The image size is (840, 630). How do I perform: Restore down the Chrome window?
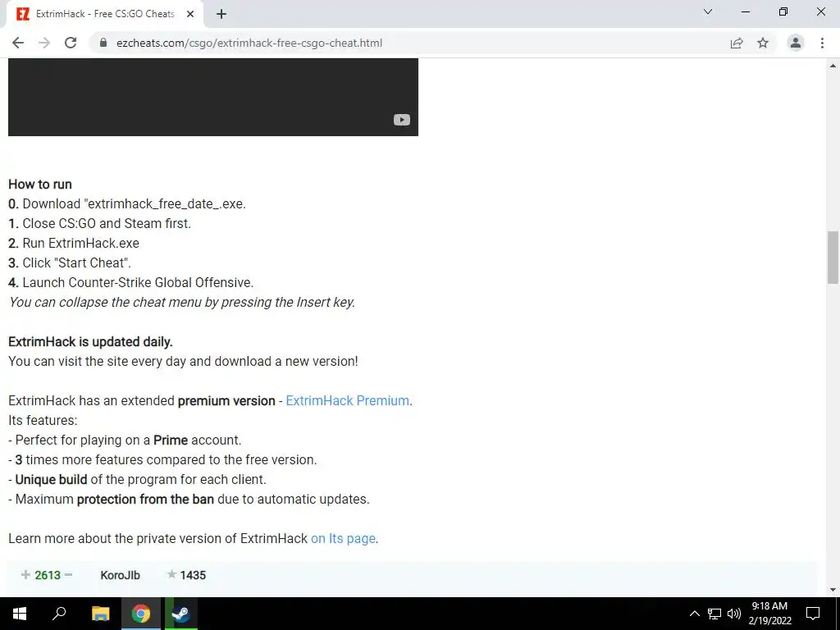783,11
